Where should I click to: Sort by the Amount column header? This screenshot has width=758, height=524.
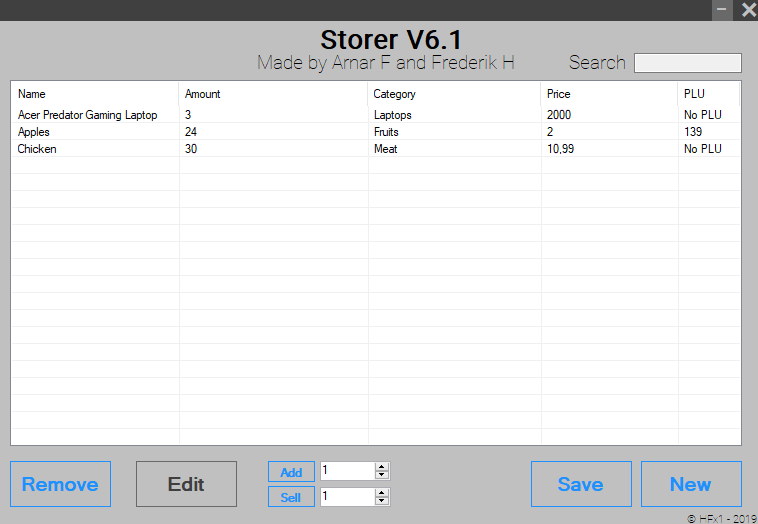pos(273,94)
